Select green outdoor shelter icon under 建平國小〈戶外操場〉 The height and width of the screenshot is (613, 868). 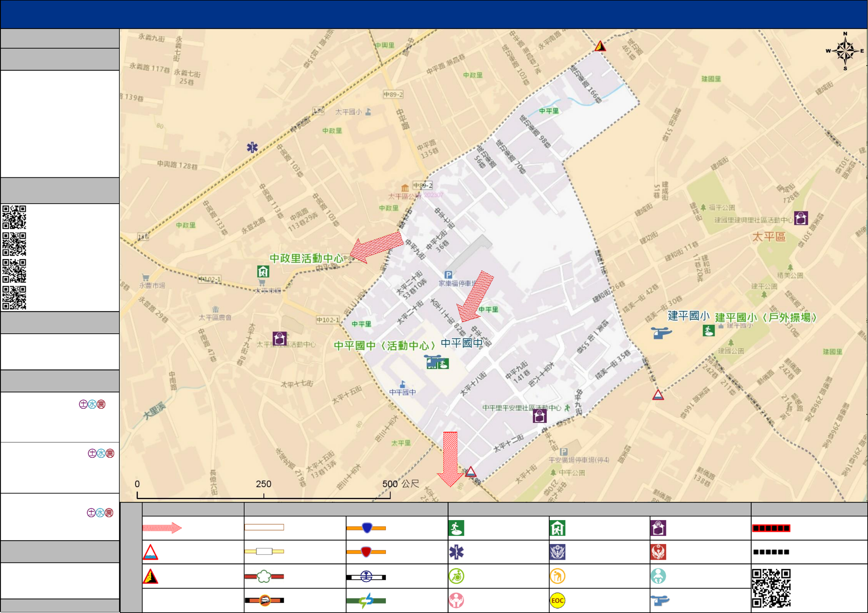(708, 331)
